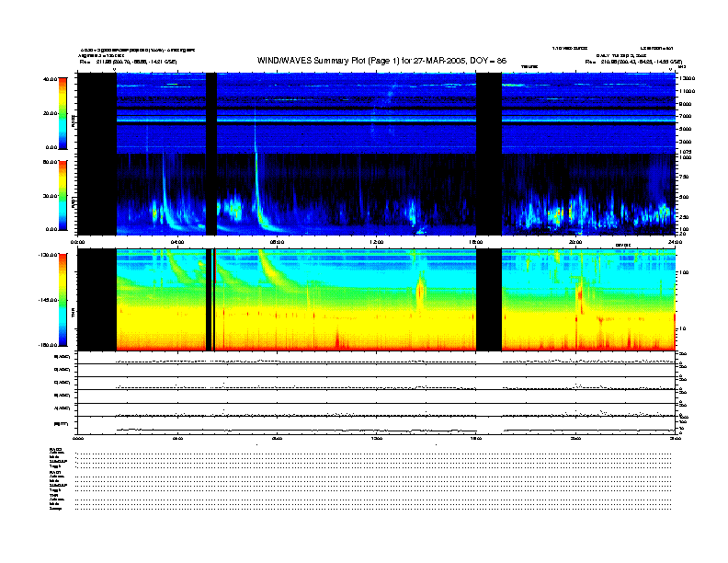Select the -145.00 label on the THR color bar
This screenshot has height=563, width=728.
(x=48, y=300)
